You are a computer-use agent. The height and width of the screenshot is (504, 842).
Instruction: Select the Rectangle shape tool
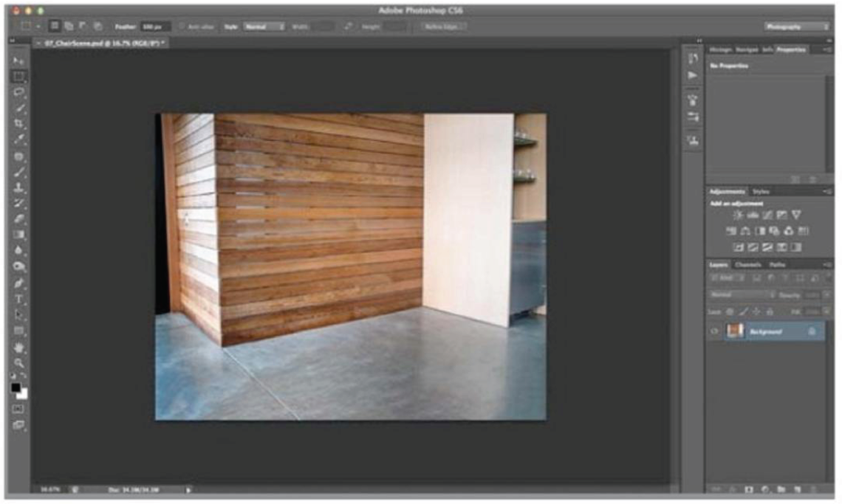click(18, 331)
